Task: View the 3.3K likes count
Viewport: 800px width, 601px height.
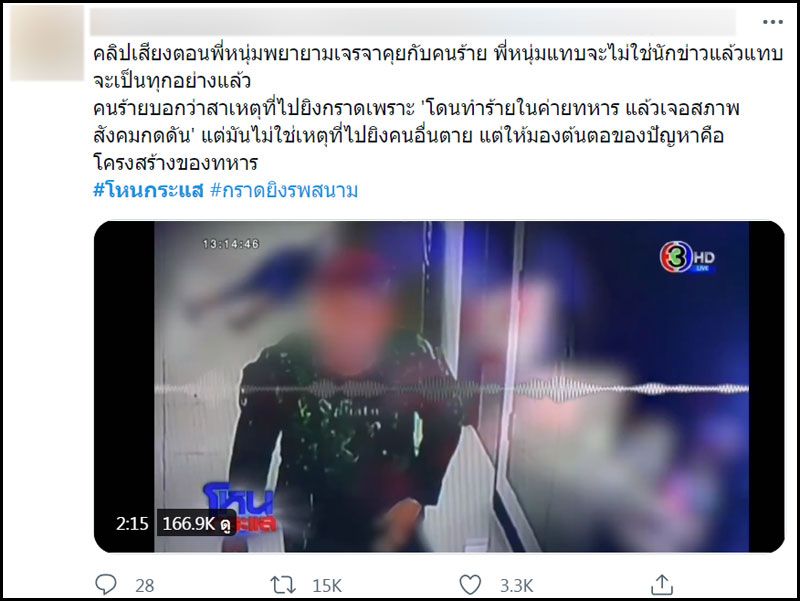Action: point(516,585)
